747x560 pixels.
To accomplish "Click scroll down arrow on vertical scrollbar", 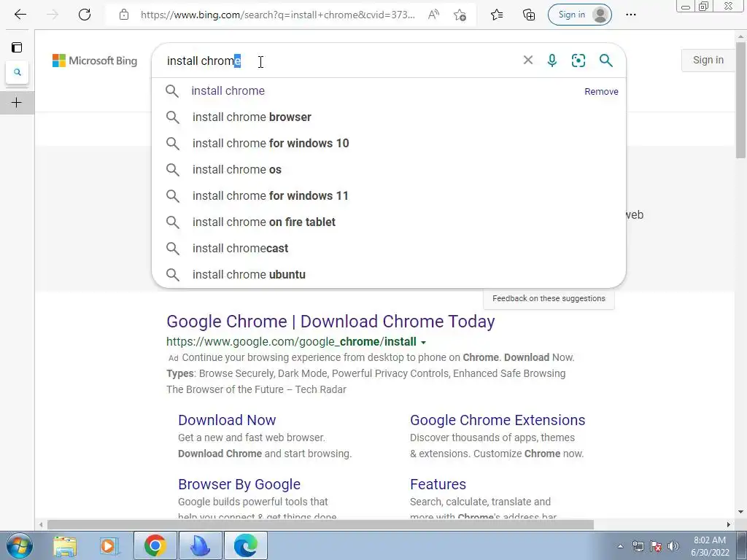I will pyautogui.click(x=741, y=512).
